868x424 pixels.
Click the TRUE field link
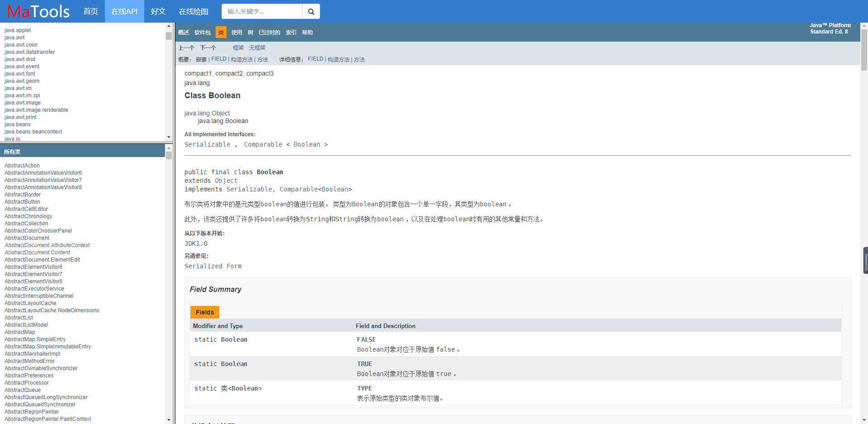tap(364, 364)
